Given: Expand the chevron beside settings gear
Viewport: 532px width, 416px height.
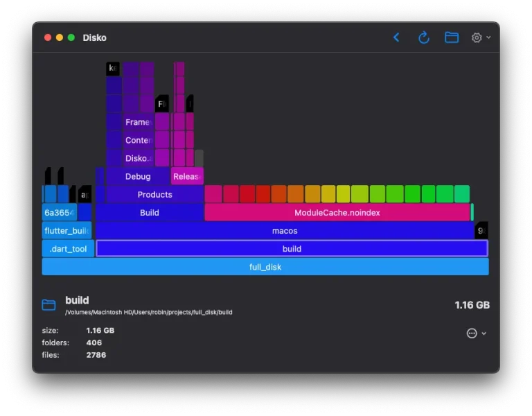Looking at the screenshot, I should (x=488, y=37).
